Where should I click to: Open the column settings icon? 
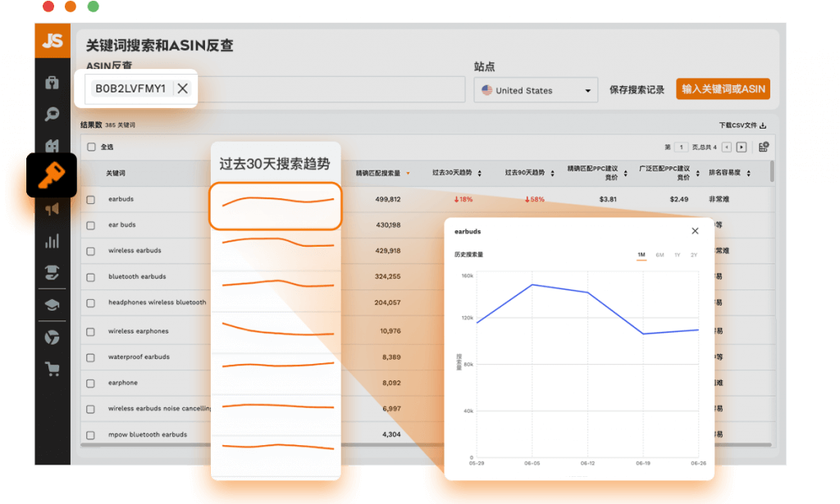click(764, 147)
